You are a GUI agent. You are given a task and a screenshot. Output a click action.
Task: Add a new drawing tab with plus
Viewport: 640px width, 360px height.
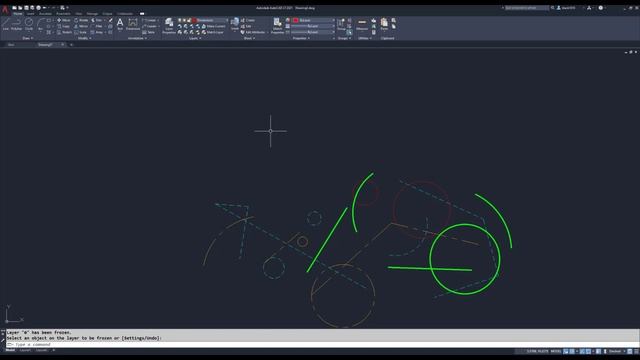click(x=71, y=44)
